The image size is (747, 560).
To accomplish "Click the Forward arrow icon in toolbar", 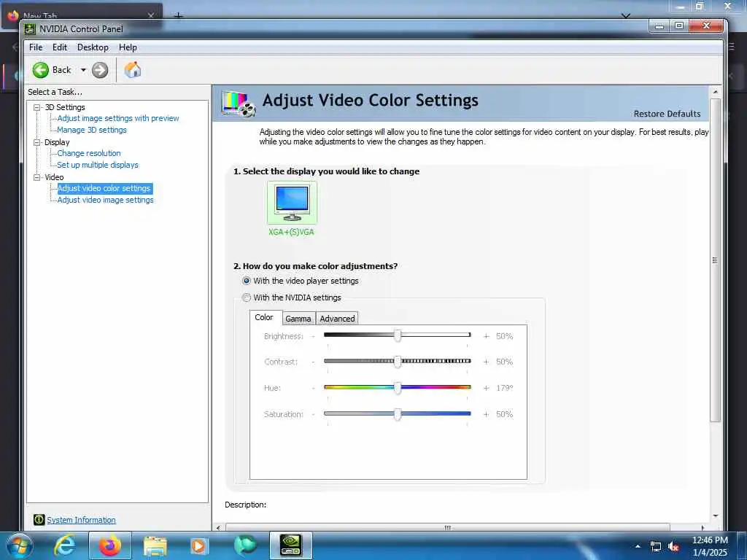I will coord(99,70).
